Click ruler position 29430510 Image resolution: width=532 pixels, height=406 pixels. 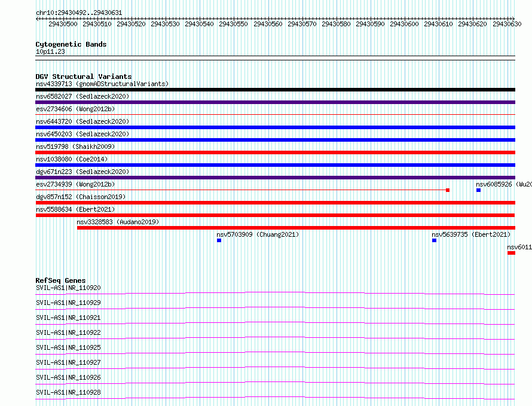[97, 24]
